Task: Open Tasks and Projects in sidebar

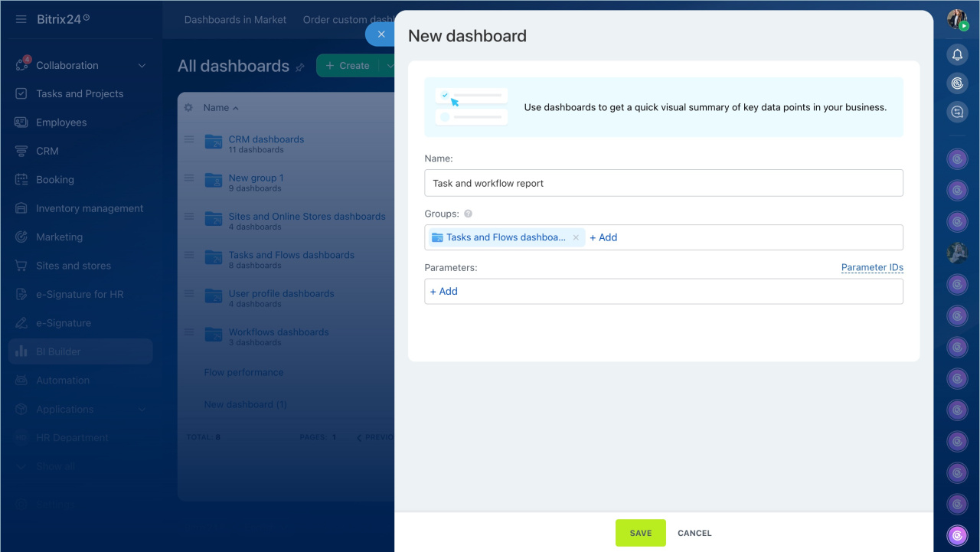Action: click(x=80, y=94)
